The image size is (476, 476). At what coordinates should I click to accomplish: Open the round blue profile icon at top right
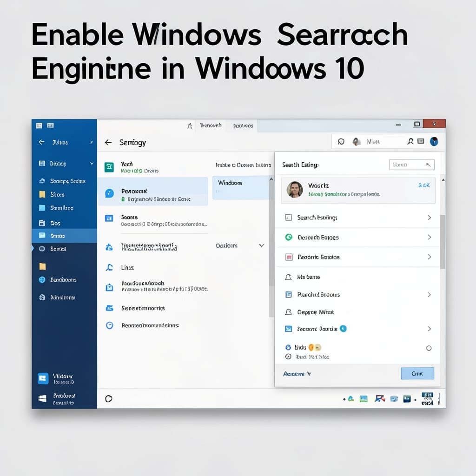click(x=434, y=141)
